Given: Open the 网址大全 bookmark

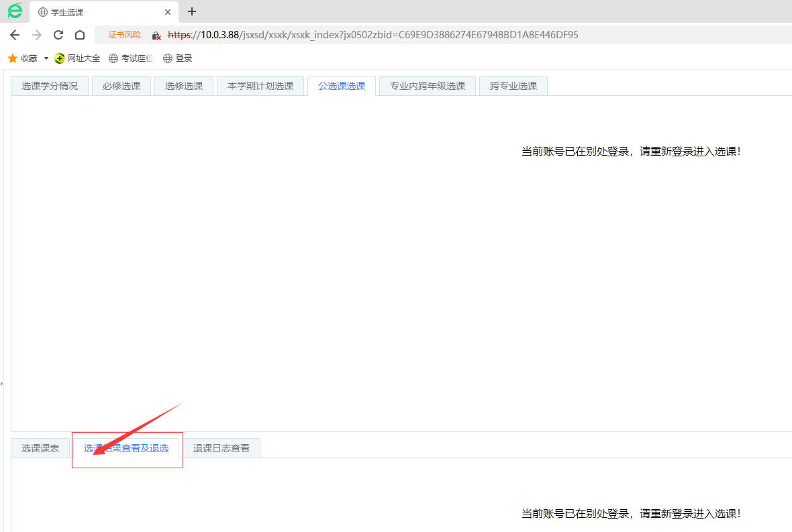Looking at the screenshot, I should 77,58.
